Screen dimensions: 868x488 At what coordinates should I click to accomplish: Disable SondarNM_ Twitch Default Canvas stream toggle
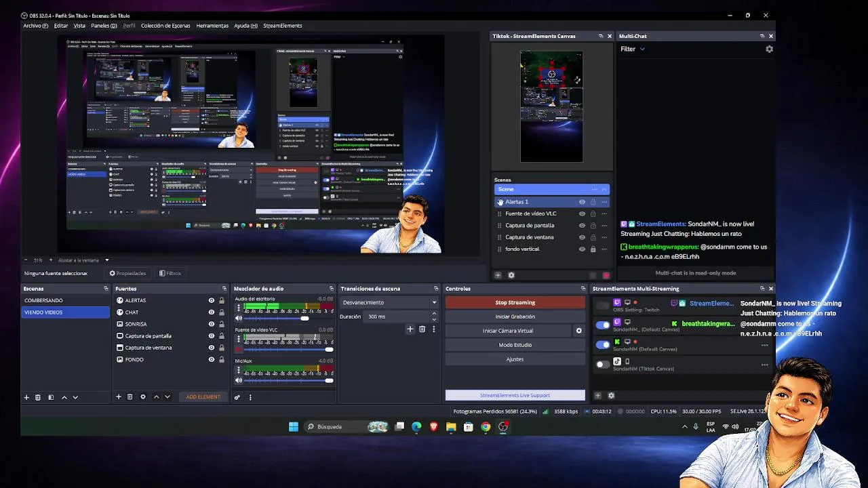point(602,325)
